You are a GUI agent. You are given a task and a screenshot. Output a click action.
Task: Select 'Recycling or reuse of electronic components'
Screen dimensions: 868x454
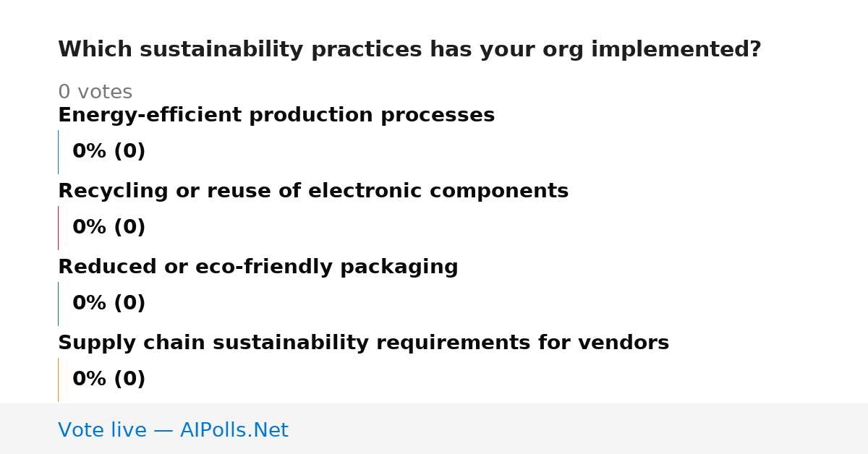(x=313, y=192)
